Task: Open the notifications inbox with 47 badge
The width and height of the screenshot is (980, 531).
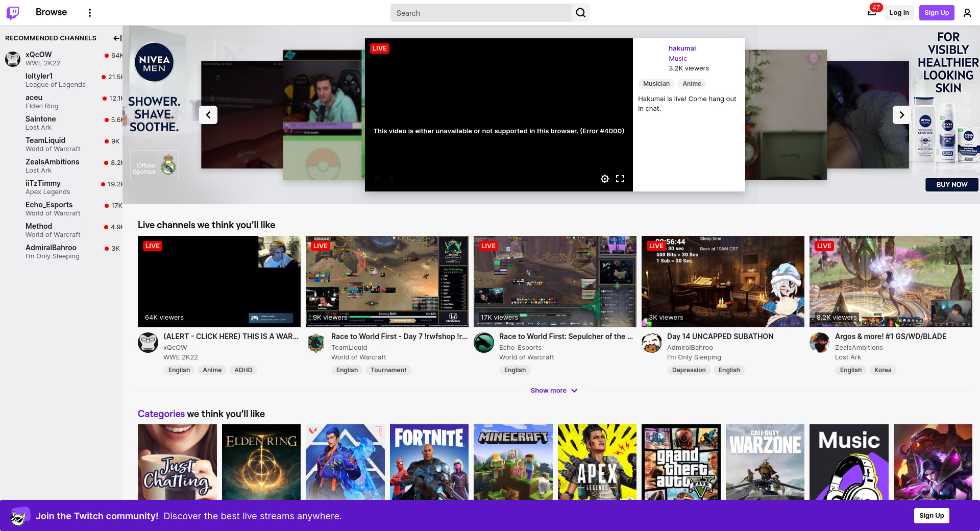Action: tap(872, 13)
